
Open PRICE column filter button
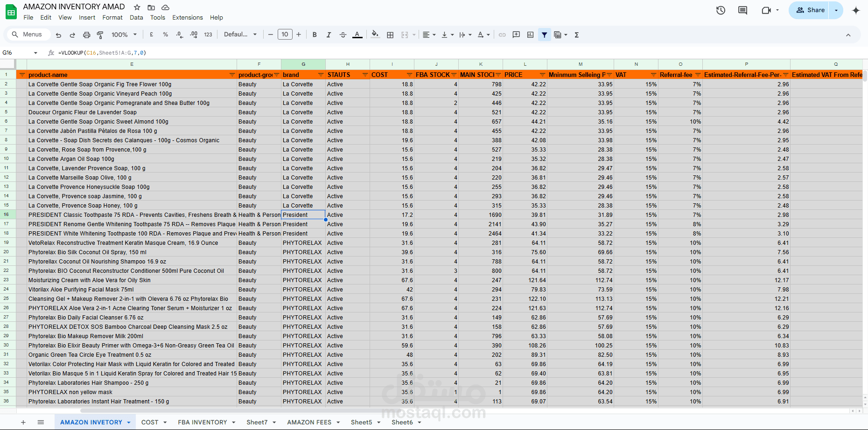(542, 75)
